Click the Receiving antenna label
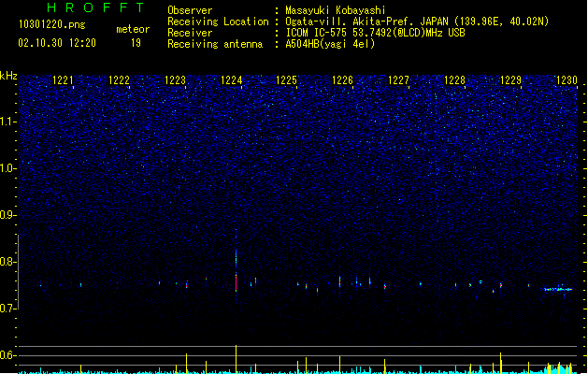 tap(215, 44)
